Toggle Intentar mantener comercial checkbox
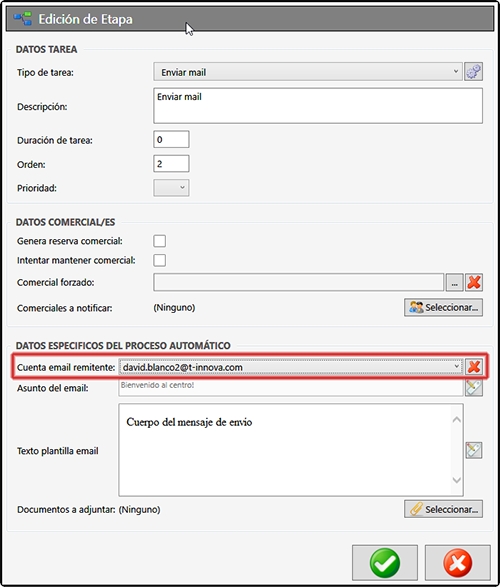The width and height of the screenshot is (500, 587). point(159,260)
